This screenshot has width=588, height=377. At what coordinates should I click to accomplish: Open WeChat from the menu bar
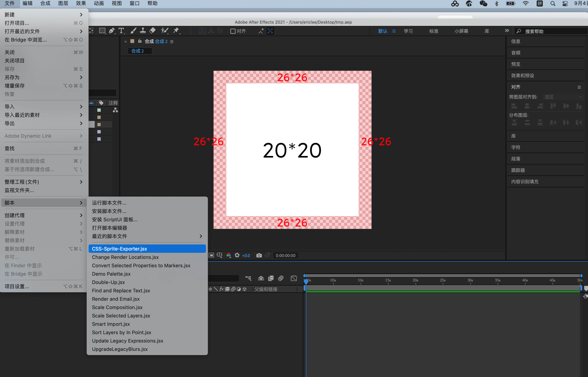click(484, 4)
